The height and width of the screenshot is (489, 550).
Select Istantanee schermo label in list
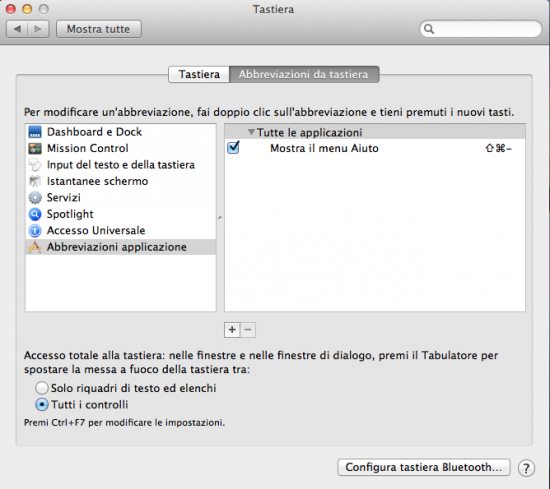98,181
